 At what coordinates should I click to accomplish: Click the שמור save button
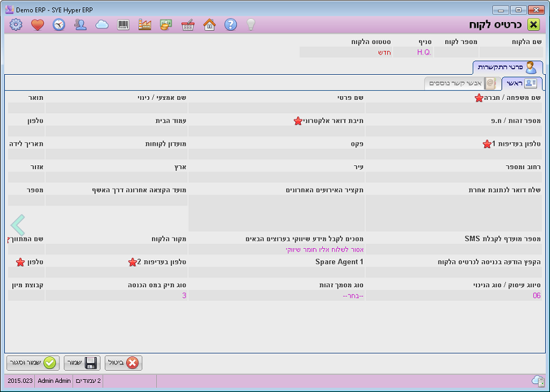tap(82, 363)
